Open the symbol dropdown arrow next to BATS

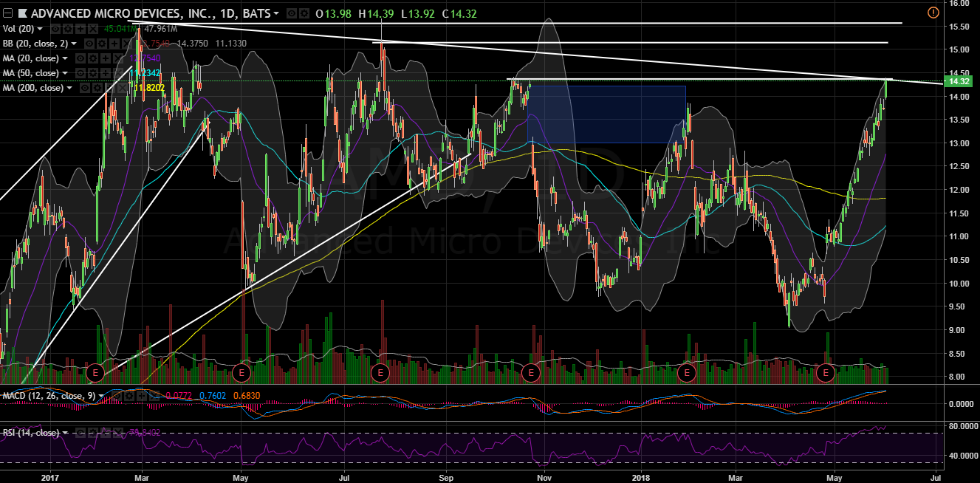click(x=276, y=13)
